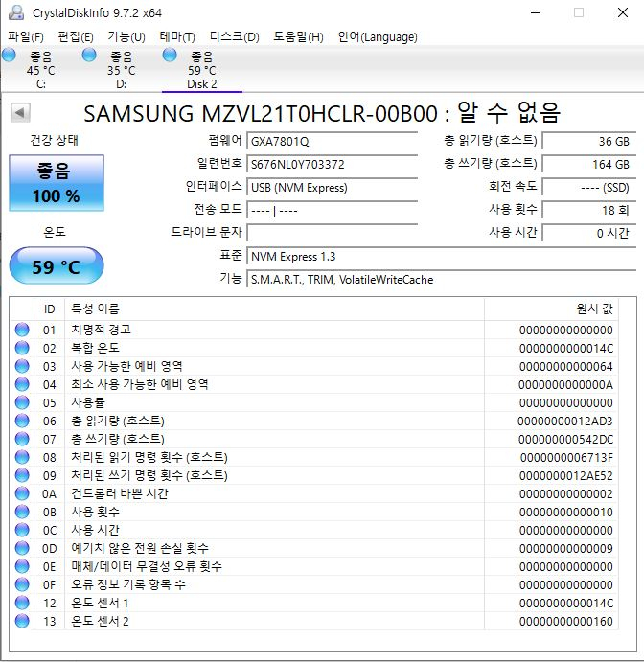This screenshot has height=662, width=644.
Task: Select the attribute name 복합 온도
Action: pos(95,348)
